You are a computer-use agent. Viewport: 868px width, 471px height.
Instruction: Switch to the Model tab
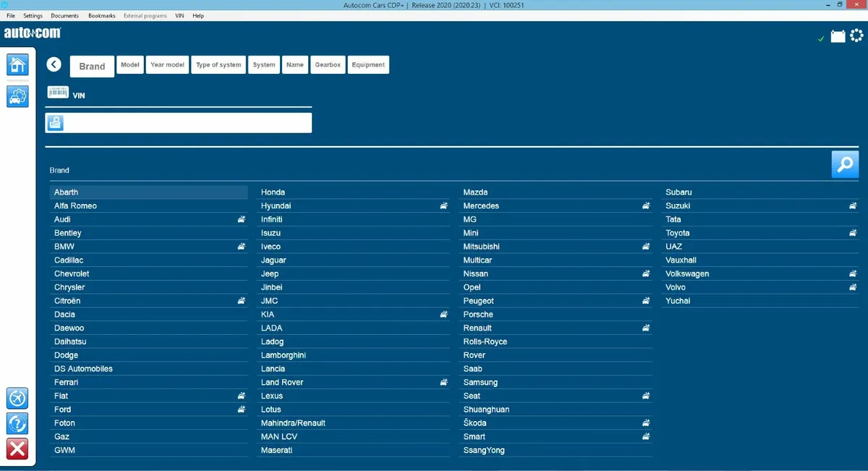tap(130, 64)
